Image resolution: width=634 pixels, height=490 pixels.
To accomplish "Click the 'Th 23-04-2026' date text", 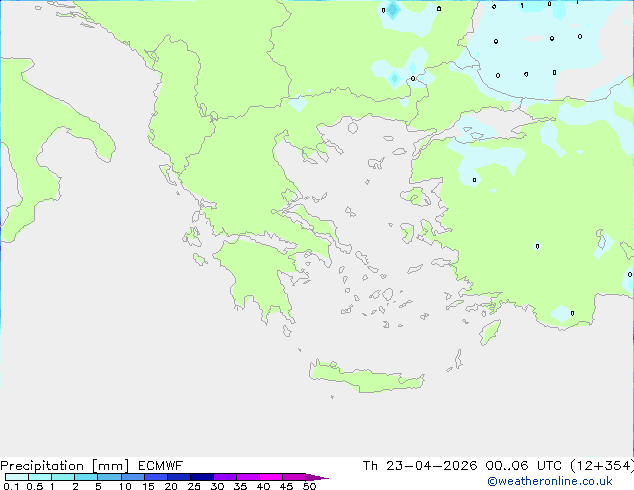I will [420, 466].
